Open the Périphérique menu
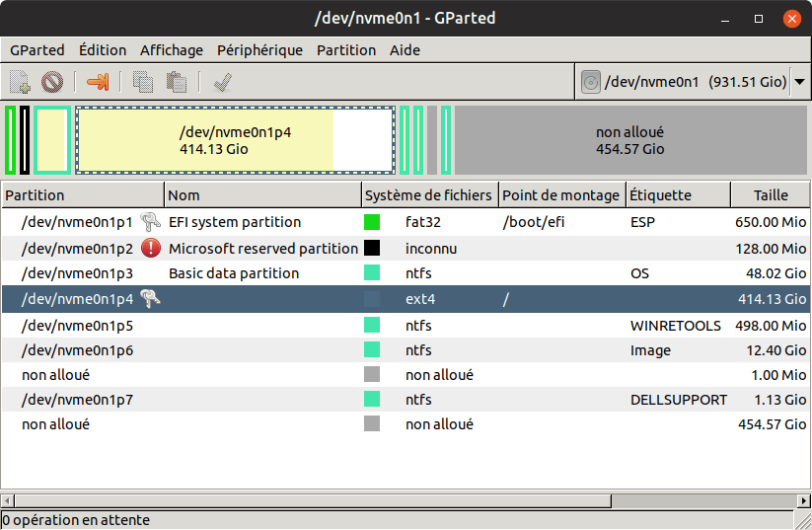The image size is (812, 530). pyautogui.click(x=259, y=50)
